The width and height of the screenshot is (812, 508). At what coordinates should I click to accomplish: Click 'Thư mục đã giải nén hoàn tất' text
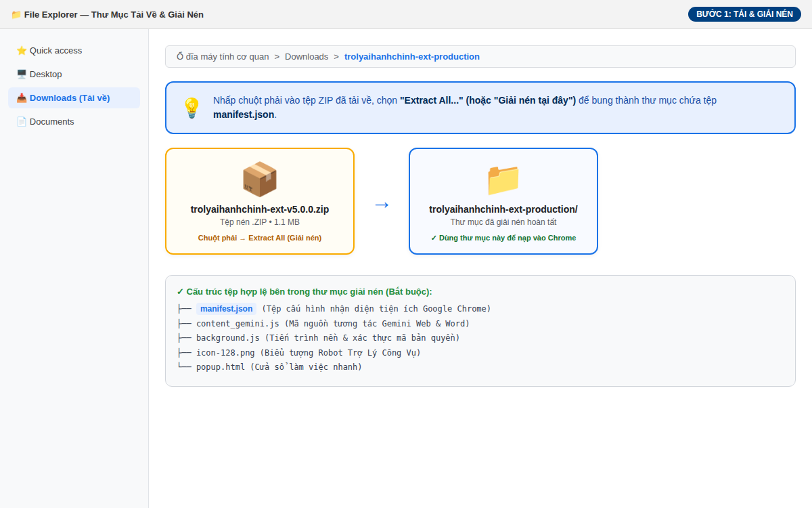[x=503, y=222]
